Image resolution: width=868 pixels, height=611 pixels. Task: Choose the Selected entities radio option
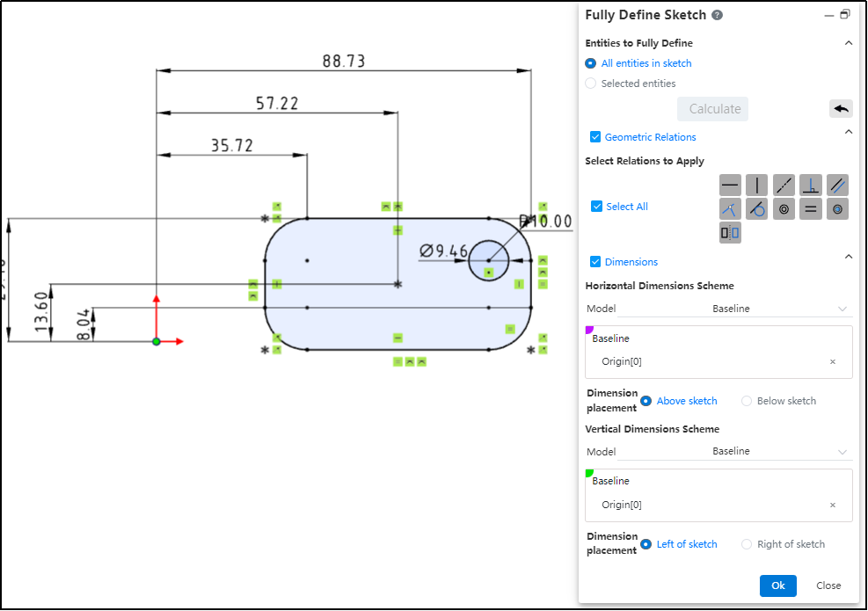click(591, 84)
